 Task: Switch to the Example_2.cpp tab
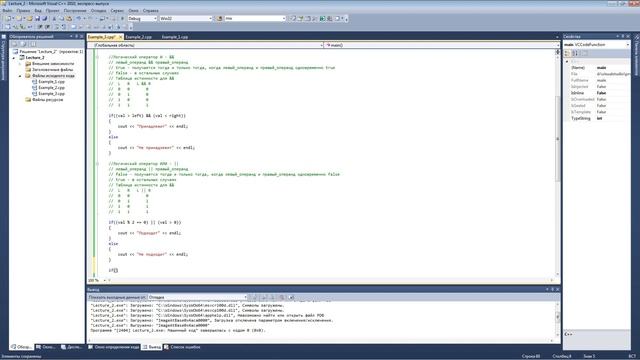point(138,37)
